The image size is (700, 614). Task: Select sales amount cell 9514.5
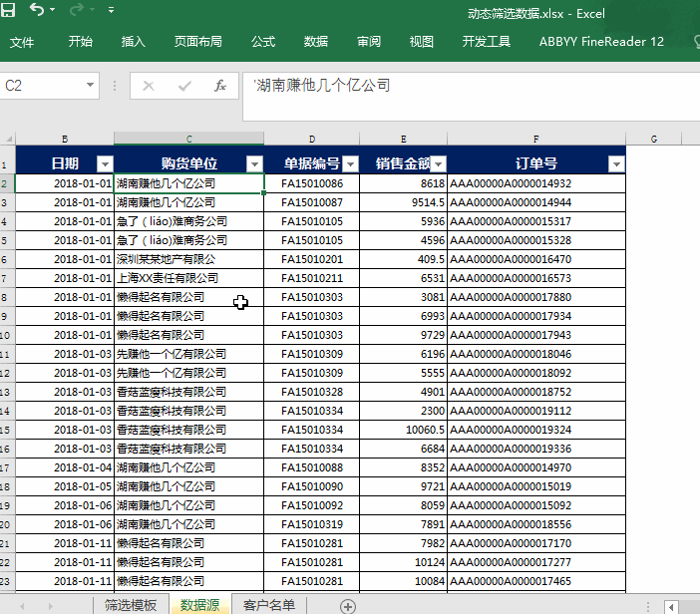tap(403, 202)
